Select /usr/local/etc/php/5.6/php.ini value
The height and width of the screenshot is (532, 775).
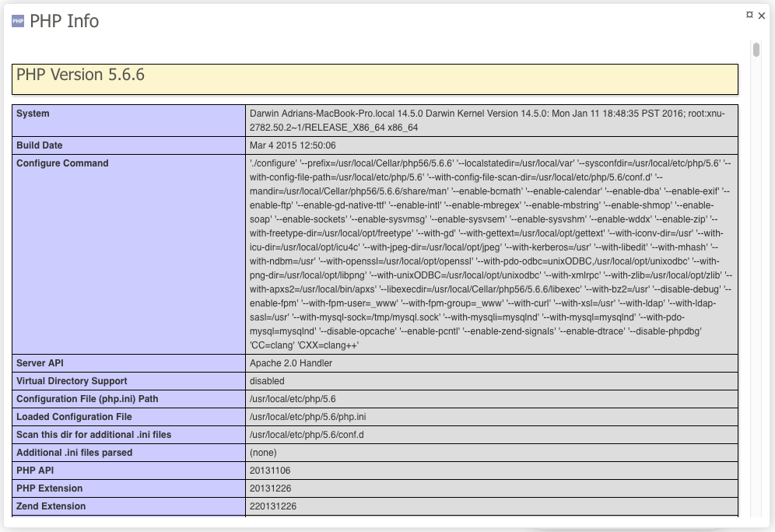coord(308,416)
